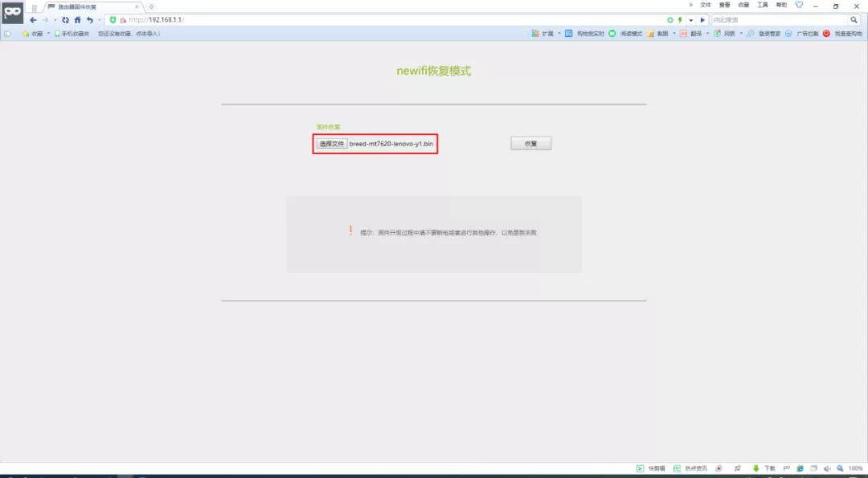Expand the 扩展 dropdown arrow
The image size is (868, 478).
[559, 34]
